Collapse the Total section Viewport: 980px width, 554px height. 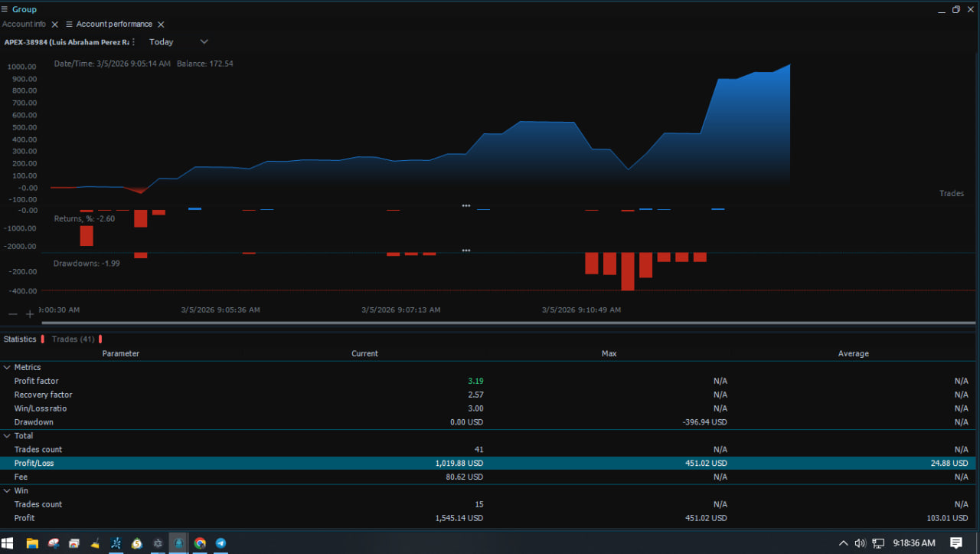coord(7,436)
